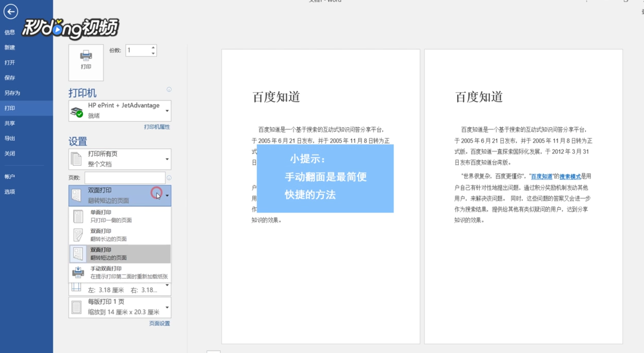Click the 页数 page range field
644x353 pixels.
pyautogui.click(x=125, y=178)
